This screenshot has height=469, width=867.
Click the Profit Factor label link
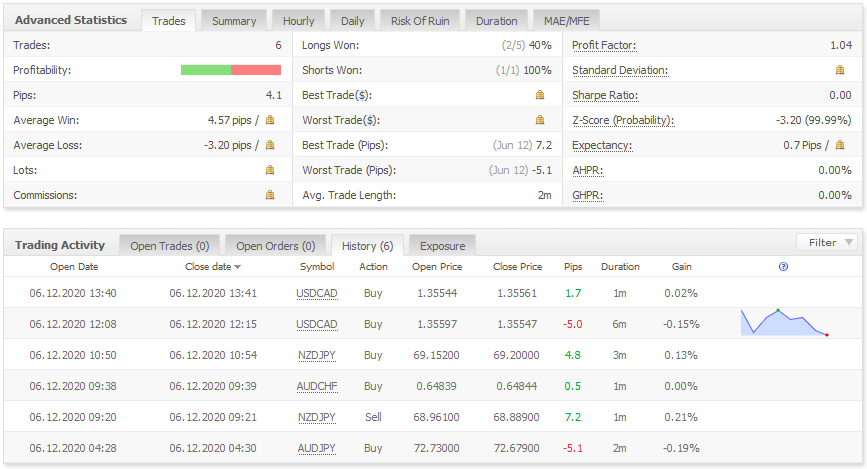tap(604, 45)
